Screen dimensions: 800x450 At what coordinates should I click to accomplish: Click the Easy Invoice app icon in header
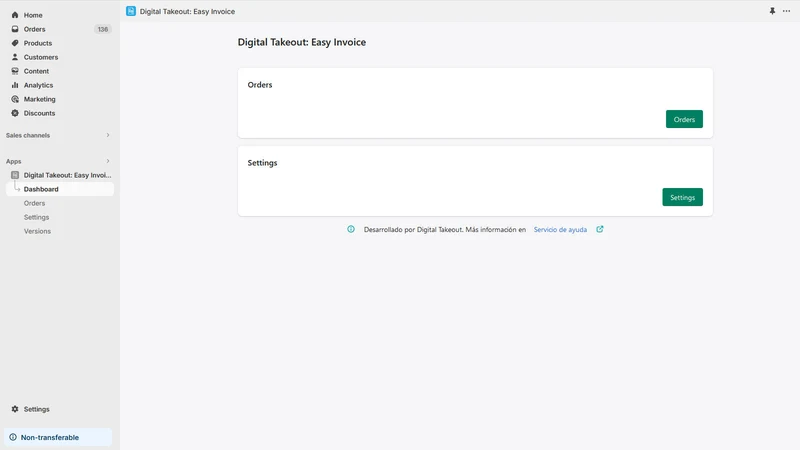click(131, 11)
